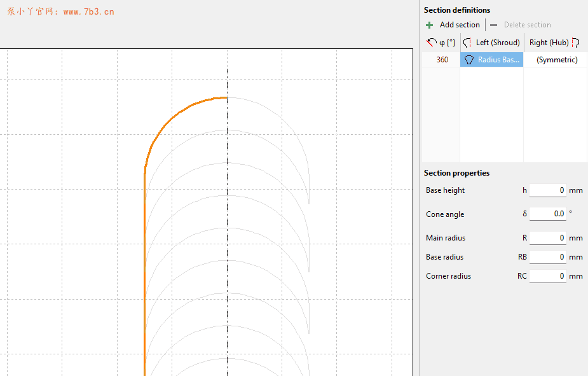588x376 pixels.
Task: Click the Left (Shroud) column header
Action: tap(497, 43)
